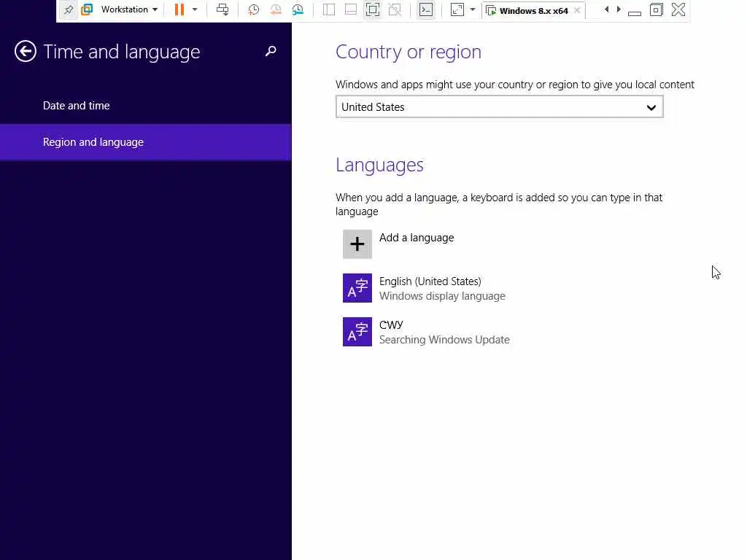
Task: Open the power options dropdown arrow
Action: pos(194,9)
